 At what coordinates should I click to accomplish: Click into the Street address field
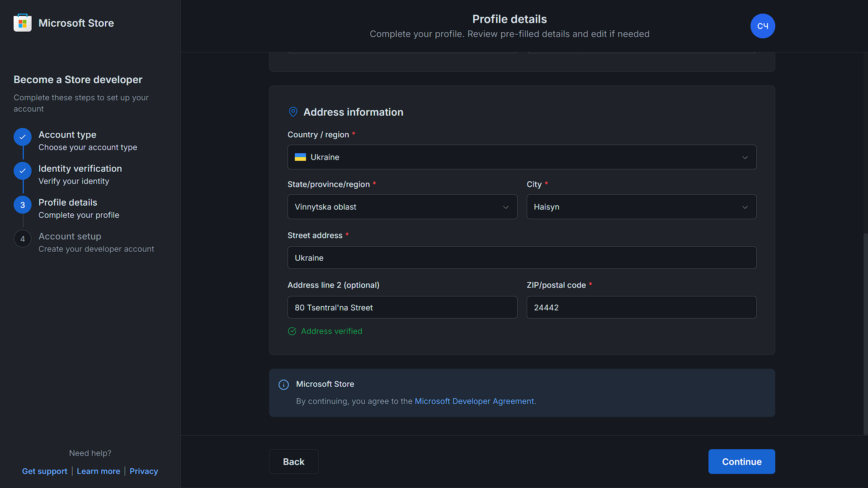[x=522, y=258]
